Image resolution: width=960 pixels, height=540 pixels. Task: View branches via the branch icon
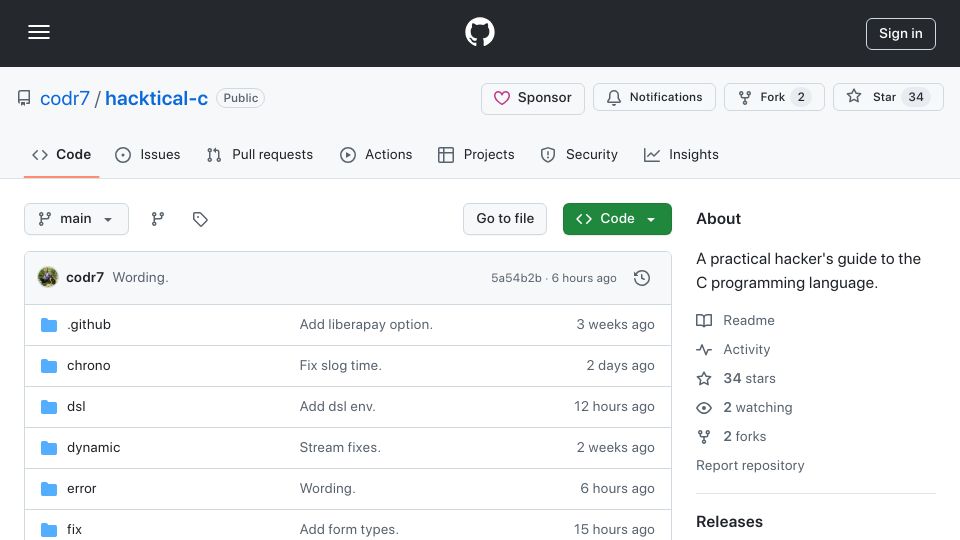coord(157,219)
